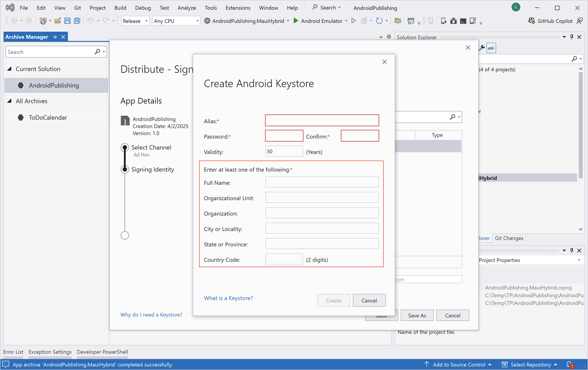Open the Error List tab
Image resolution: width=588 pixels, height=370 pixels.
13,352
